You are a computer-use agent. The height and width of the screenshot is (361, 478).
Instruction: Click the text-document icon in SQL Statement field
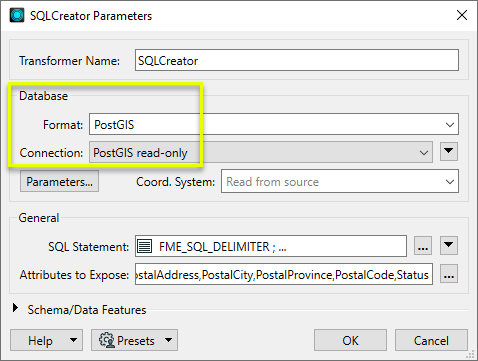pos(145,246)
